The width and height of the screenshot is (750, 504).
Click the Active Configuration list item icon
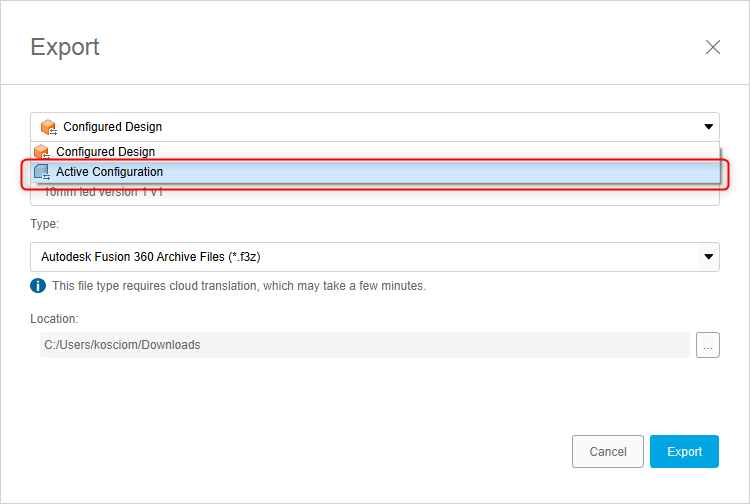pos(41,172)
